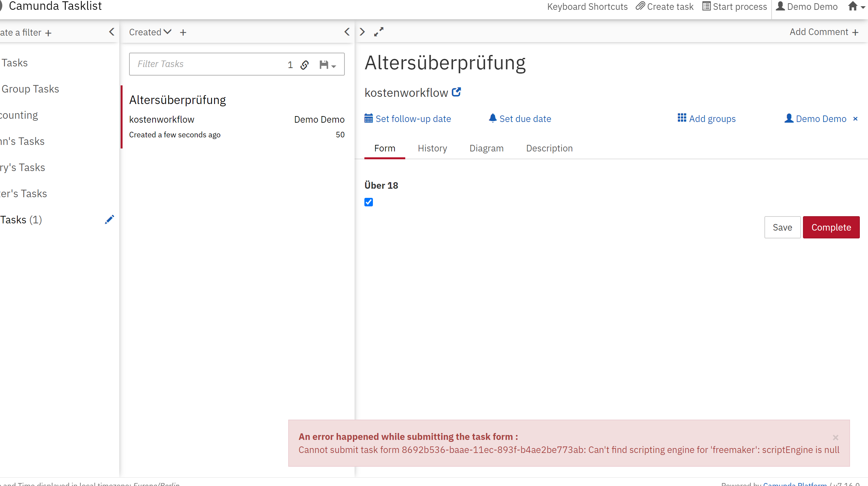Edit the filter using the pencil icon

coord(109,219)
